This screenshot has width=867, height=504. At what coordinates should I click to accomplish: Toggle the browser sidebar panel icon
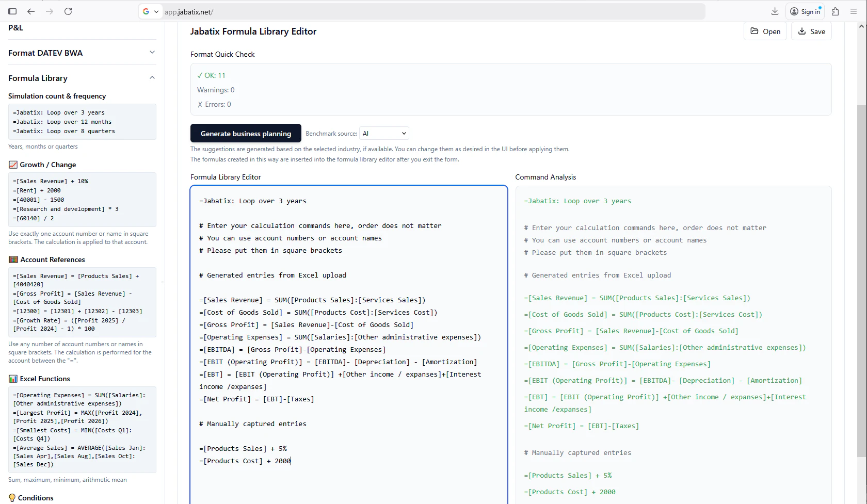(12, 11)
